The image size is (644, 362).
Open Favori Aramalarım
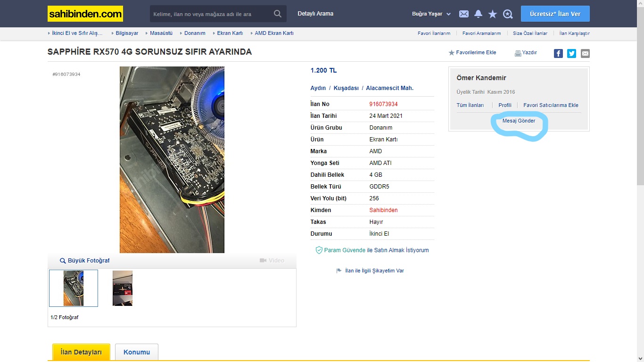481,33
